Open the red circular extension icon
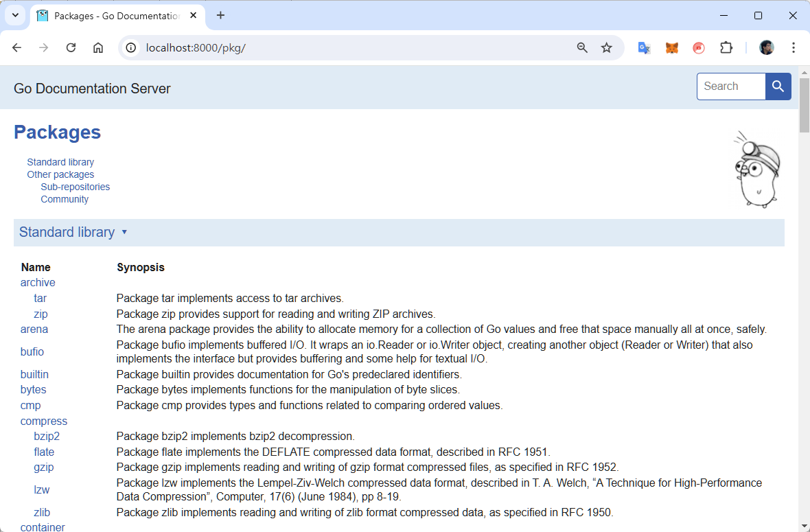810x532 pixels. [x=699, y=48]
